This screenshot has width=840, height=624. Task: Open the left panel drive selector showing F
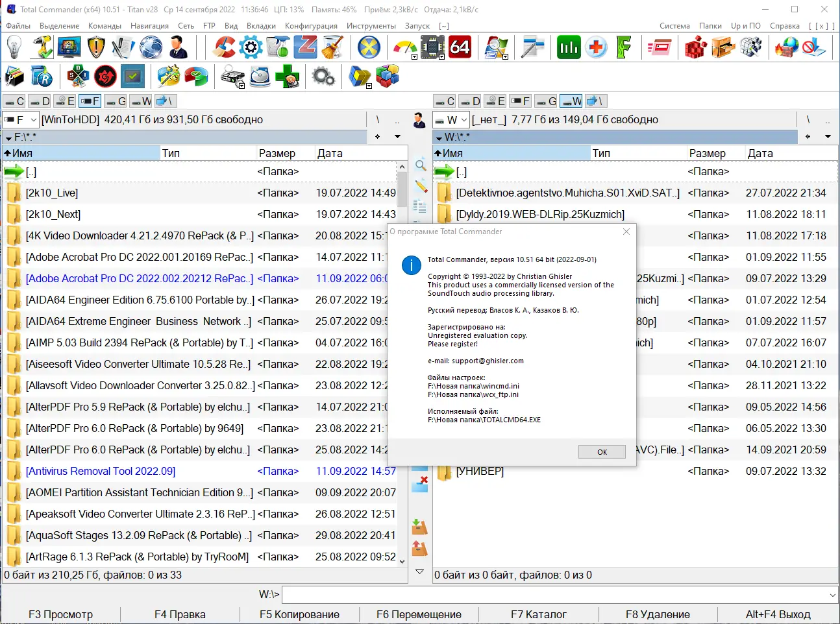[x=20, y=119]
